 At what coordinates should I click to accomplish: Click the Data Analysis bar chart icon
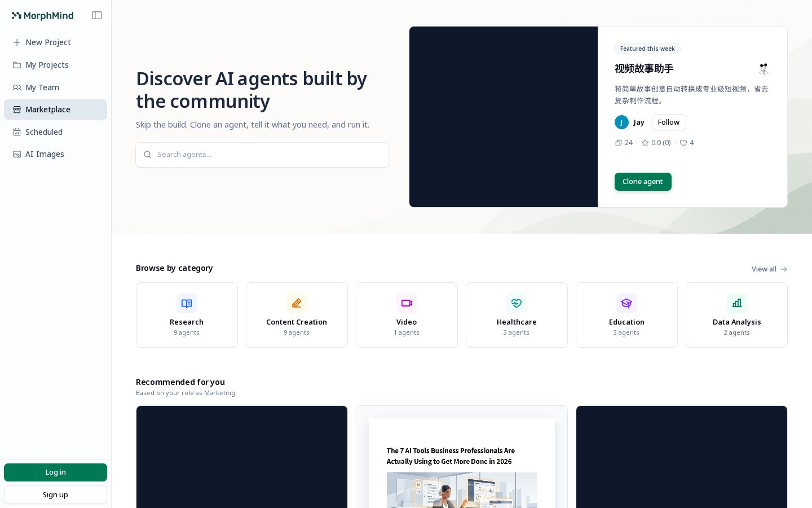(737, 303)
